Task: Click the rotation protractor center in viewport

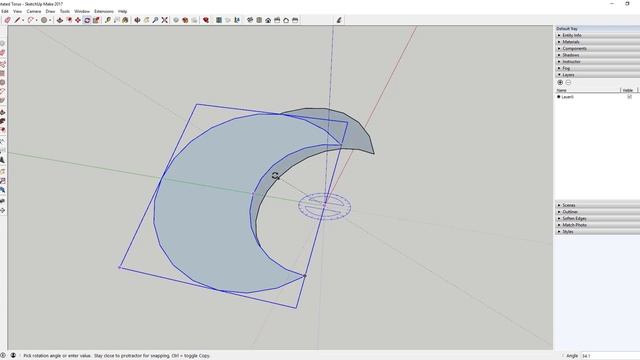Action: [324, 206]
